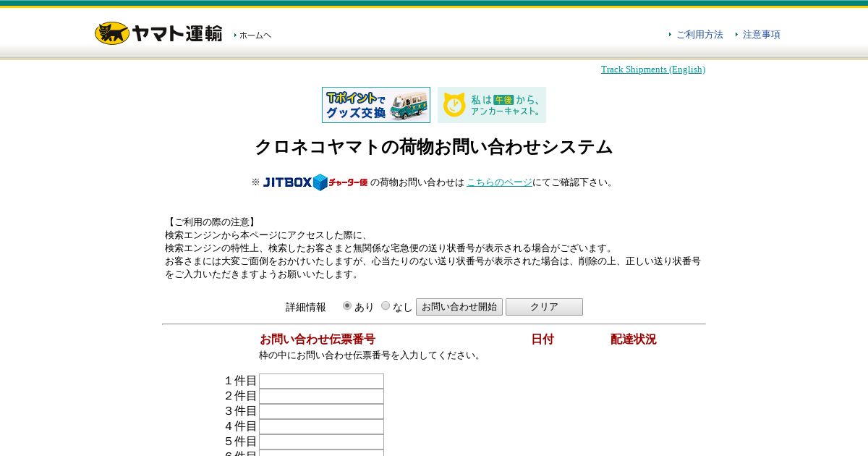Click the 【ご利用の際の注意】 heading

tap(211, 222)
